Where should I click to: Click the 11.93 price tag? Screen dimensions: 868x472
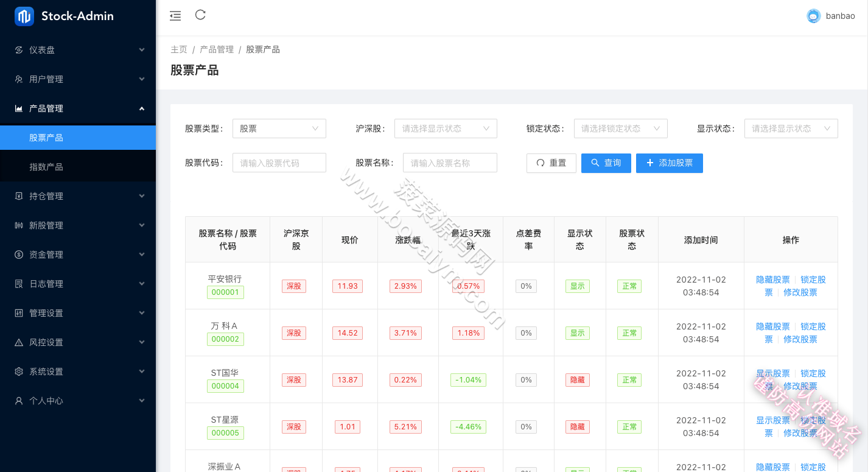click(348, 286)
